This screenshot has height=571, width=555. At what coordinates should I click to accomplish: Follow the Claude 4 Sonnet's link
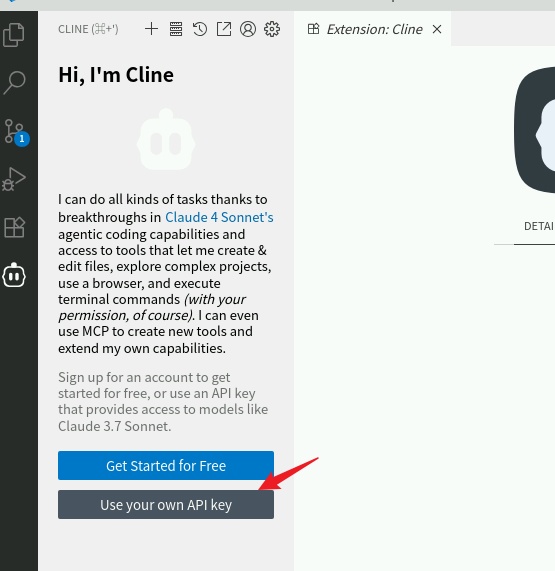[219, 217]
